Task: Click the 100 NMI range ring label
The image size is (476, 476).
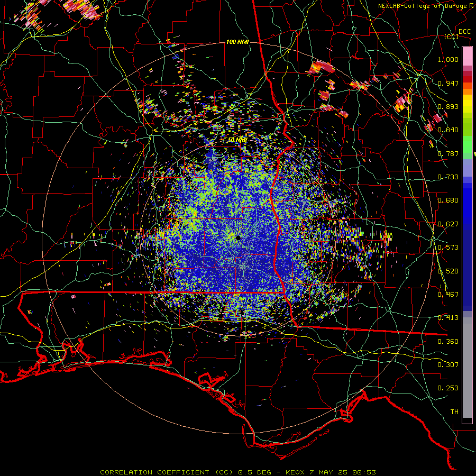Action: [x=237, y=42]
